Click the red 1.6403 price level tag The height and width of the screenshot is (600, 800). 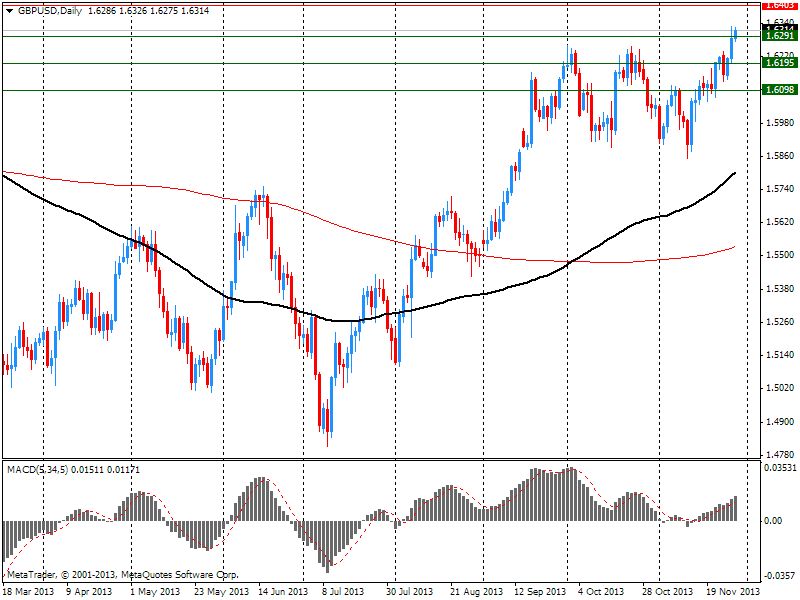[x=778, y=5]
